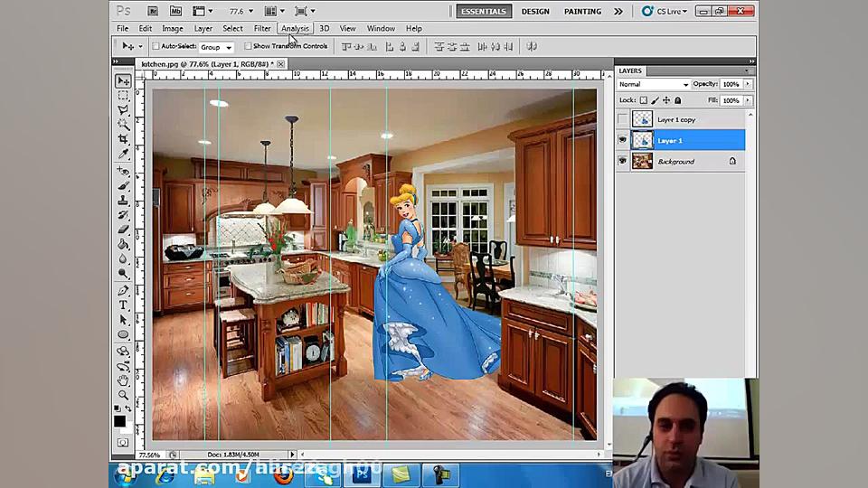Select the 3D Camera Rotate tool
The image size is (868, 488).
click(x=123, y=366)
